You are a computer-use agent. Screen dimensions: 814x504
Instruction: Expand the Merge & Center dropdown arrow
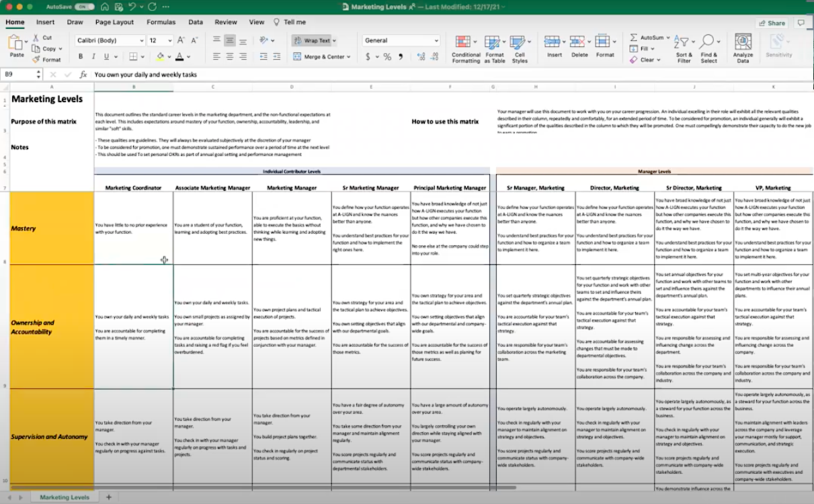coord(349,57)
